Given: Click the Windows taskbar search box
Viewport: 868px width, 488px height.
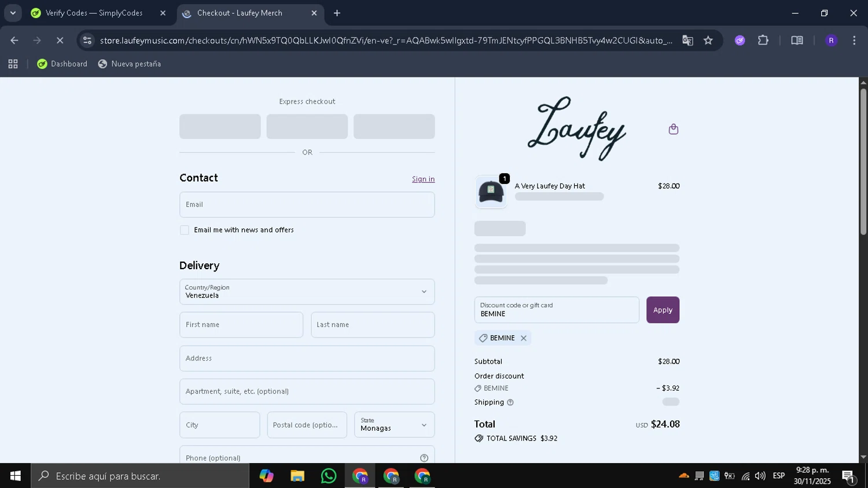Looking at the screenshot, I should pos(140,476).
